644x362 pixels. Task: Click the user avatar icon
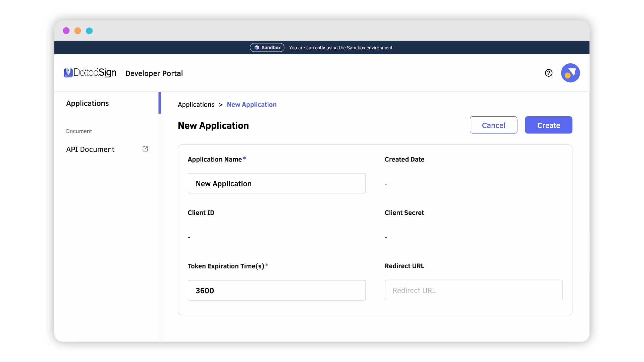(570, 73)
